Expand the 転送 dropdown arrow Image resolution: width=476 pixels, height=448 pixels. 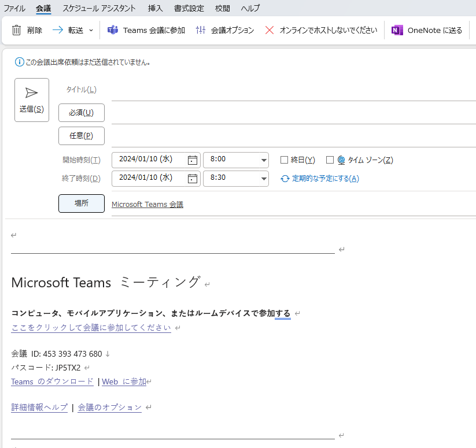coord(91,31)
